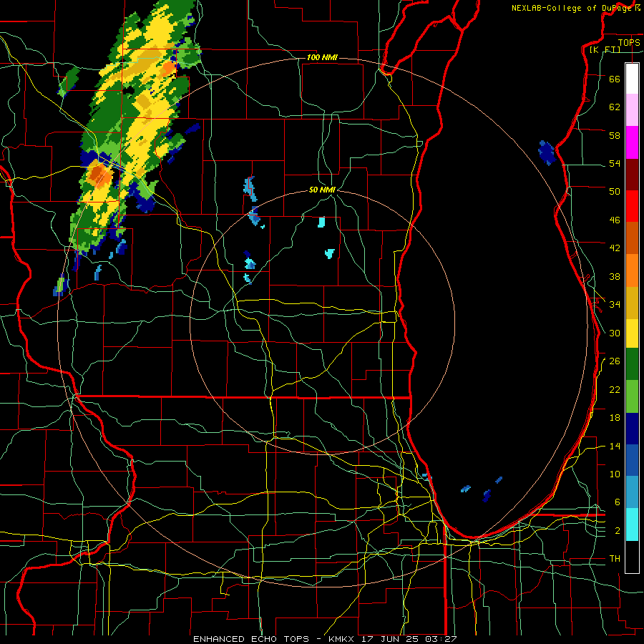
Task: Select the 14 value on legend scale
Action: coord(615,446)
